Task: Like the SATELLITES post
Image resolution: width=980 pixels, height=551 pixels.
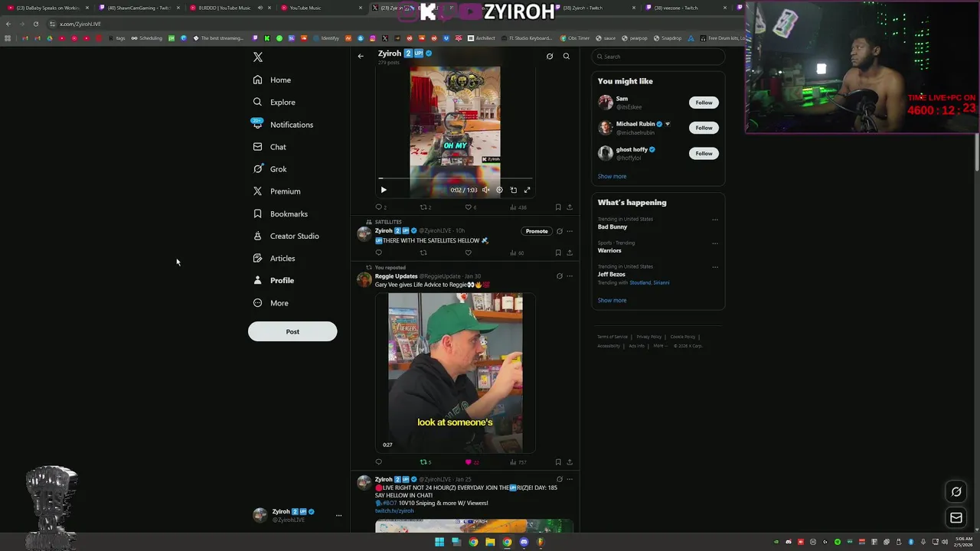Action: point(469,253)
